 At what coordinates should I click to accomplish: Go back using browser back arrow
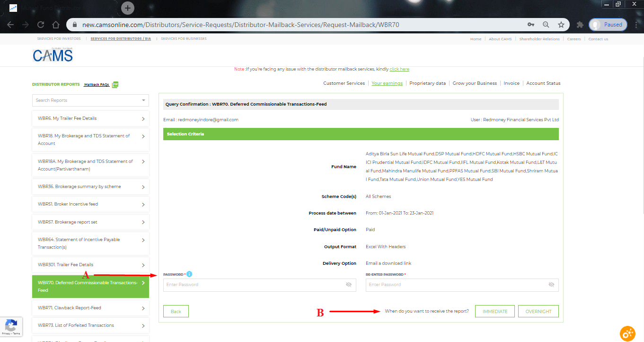pyautogui.click(x=10, y=25)
